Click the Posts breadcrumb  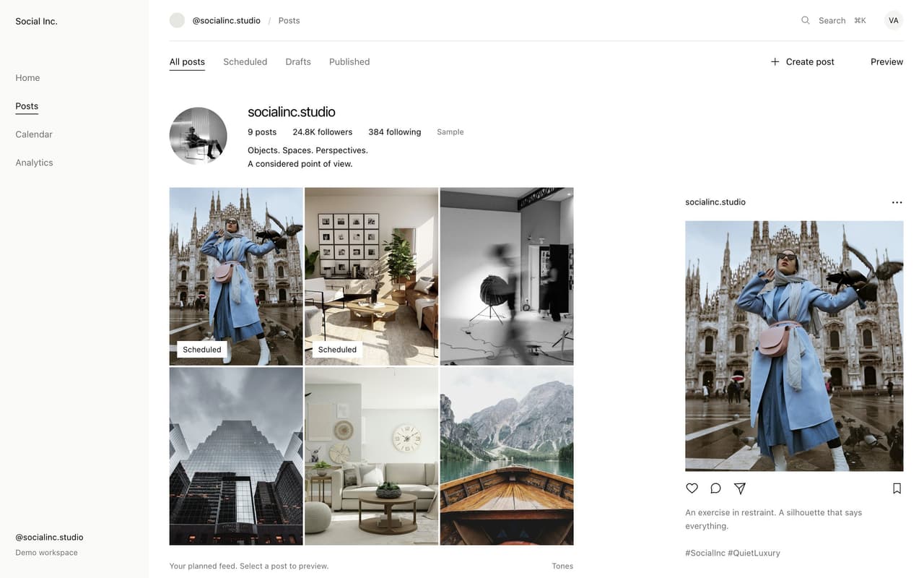289,20
